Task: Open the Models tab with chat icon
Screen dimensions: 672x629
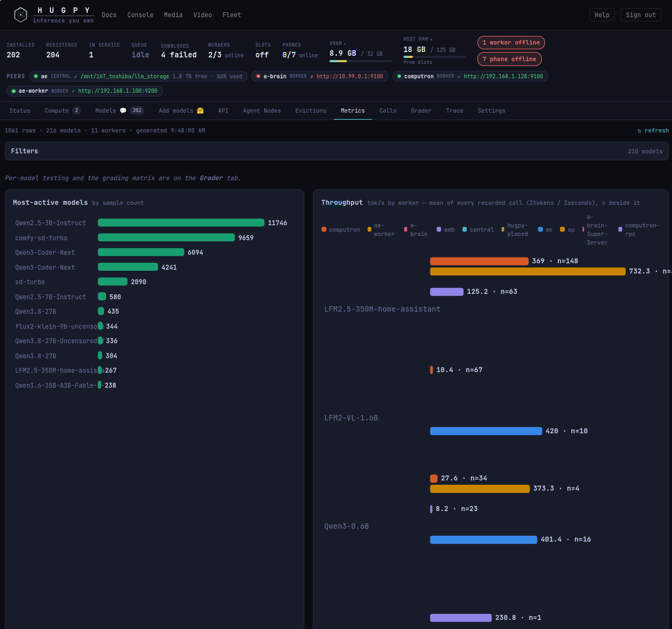Action: click(x=120, y=110)
